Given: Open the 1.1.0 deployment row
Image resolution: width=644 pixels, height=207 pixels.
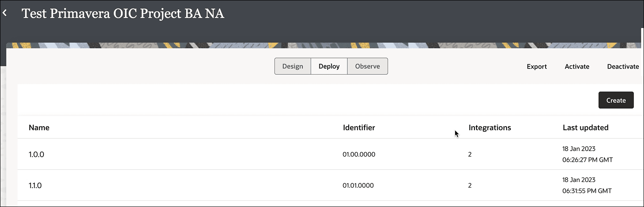Looking at the screenshot, I should (330, 185).
